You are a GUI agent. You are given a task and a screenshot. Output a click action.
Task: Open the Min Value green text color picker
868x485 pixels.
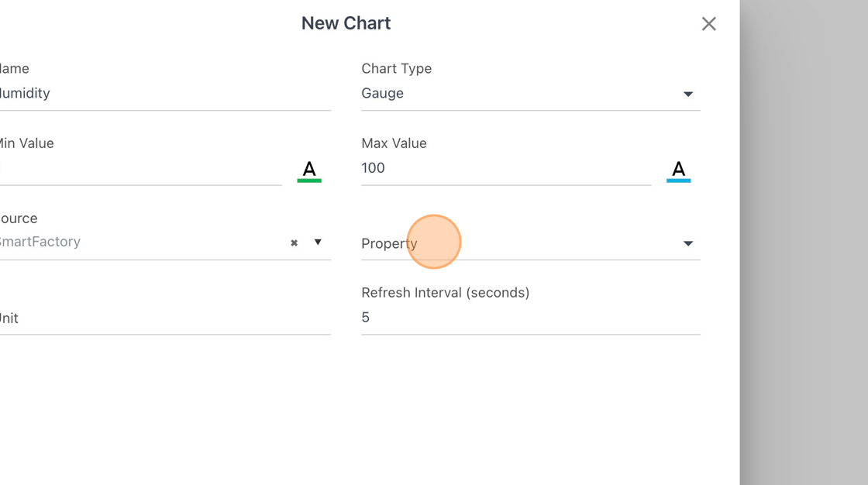pyautogui.click(x=309, y=171)
